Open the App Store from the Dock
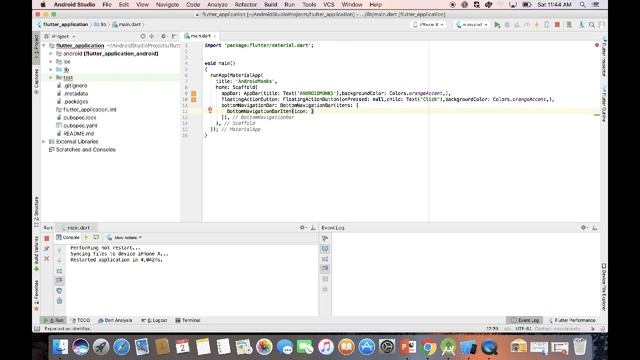 point(367,347)
